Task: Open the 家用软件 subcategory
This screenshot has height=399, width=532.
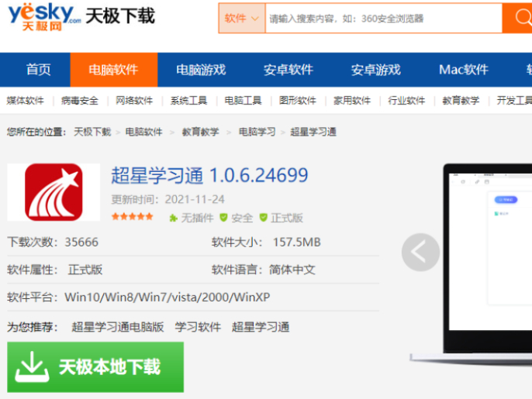Action: [x=352, y=101]
